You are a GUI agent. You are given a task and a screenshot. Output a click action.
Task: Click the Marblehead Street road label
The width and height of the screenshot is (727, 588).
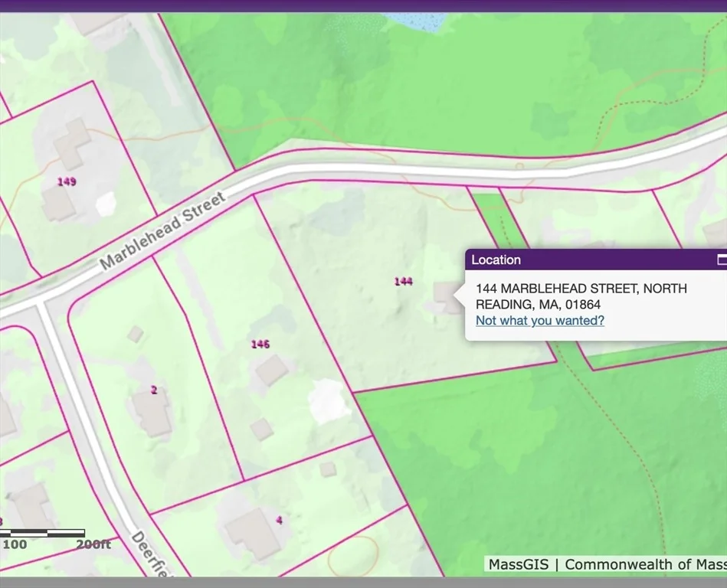162,230
